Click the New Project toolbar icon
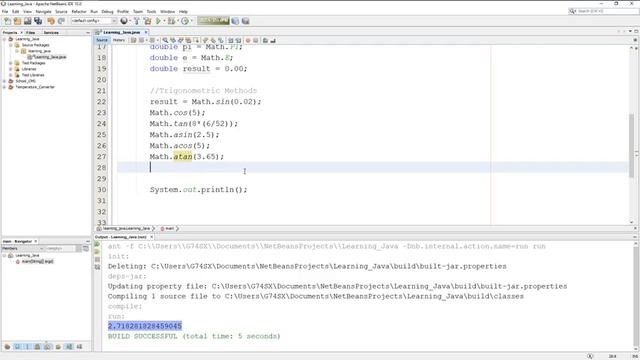This screenshot has width=640, height=360. point(17,21)
